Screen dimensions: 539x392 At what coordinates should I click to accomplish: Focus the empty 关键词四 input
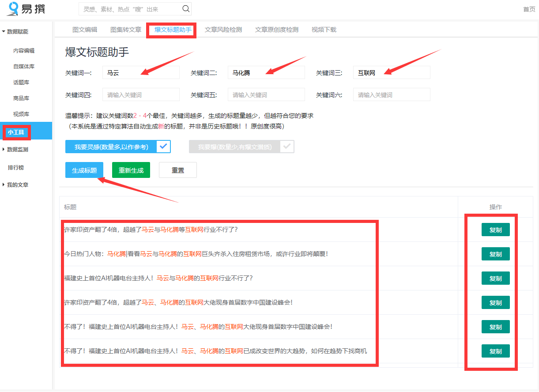click(x=141, y=94)
